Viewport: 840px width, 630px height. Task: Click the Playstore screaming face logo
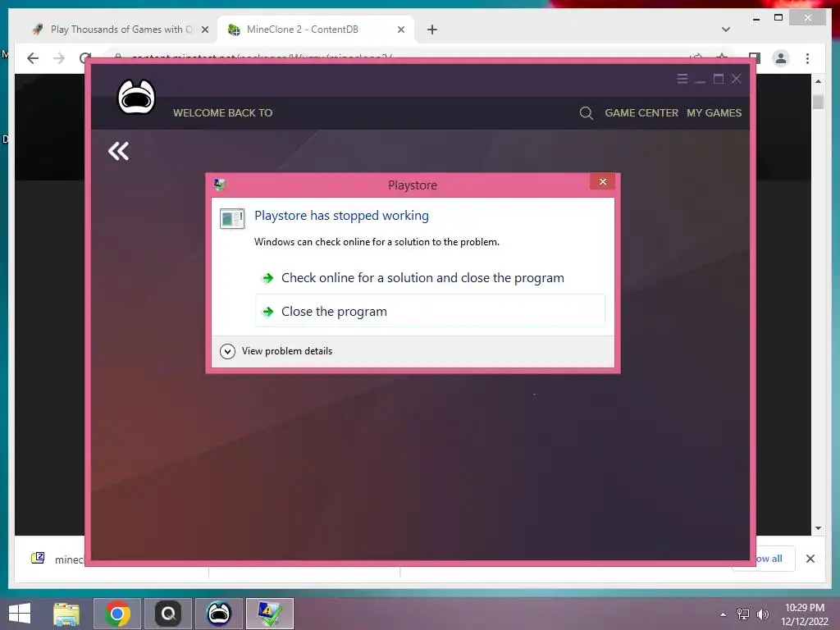136,97
